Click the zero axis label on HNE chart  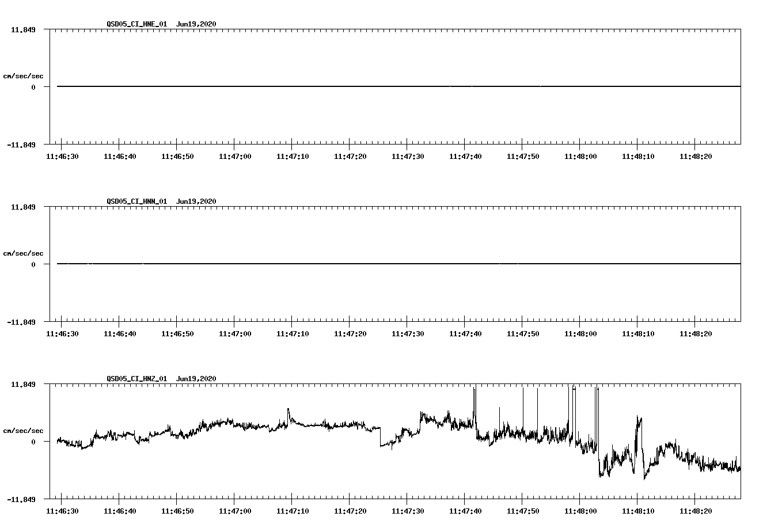[33, 88]
